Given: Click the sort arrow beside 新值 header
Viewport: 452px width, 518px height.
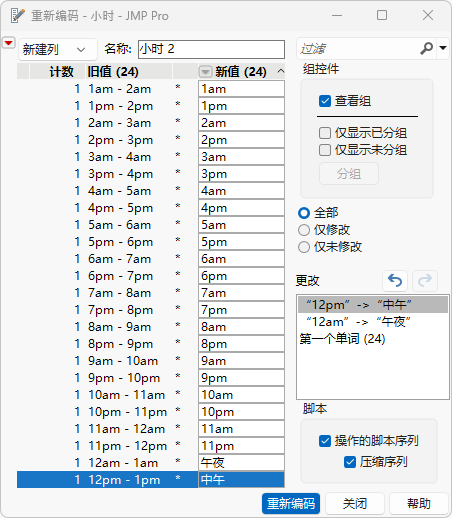Looking at the screenshot, I should 281,71.
